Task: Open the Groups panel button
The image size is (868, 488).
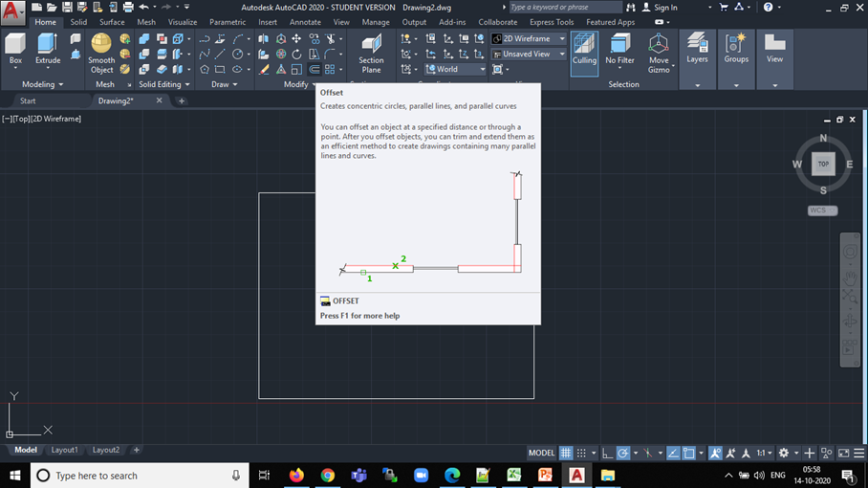Action: coord(736,49)
